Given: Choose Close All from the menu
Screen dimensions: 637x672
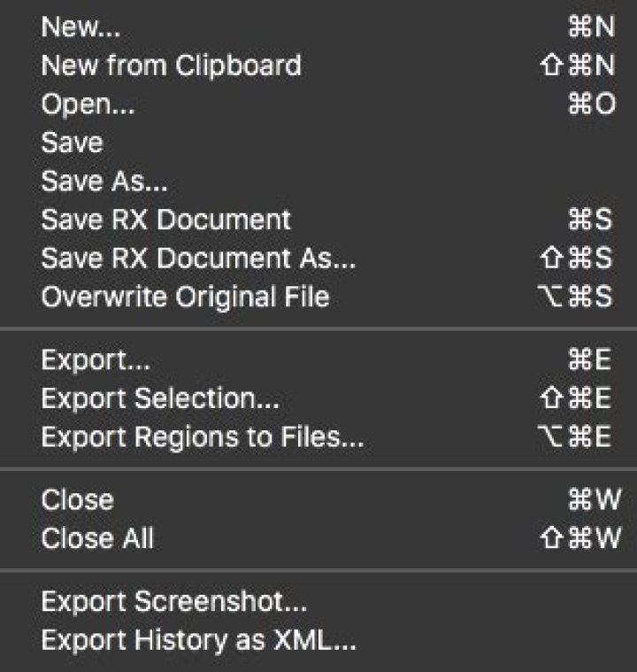Looking at the screenshot, I should pos(97,537).
